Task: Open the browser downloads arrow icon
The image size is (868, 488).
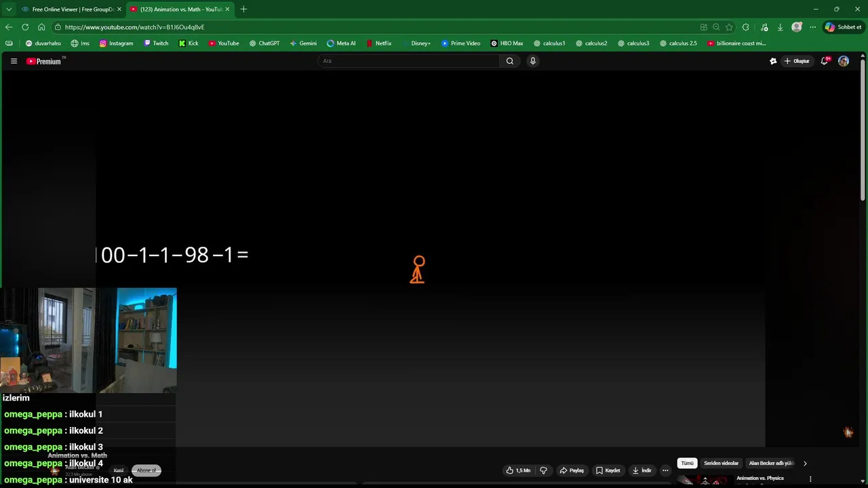Action: (781, 27)
